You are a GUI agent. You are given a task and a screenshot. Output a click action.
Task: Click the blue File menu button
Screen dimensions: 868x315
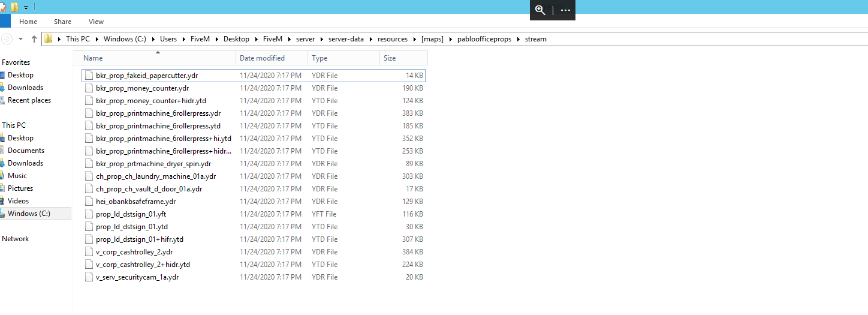coord(5,22)
